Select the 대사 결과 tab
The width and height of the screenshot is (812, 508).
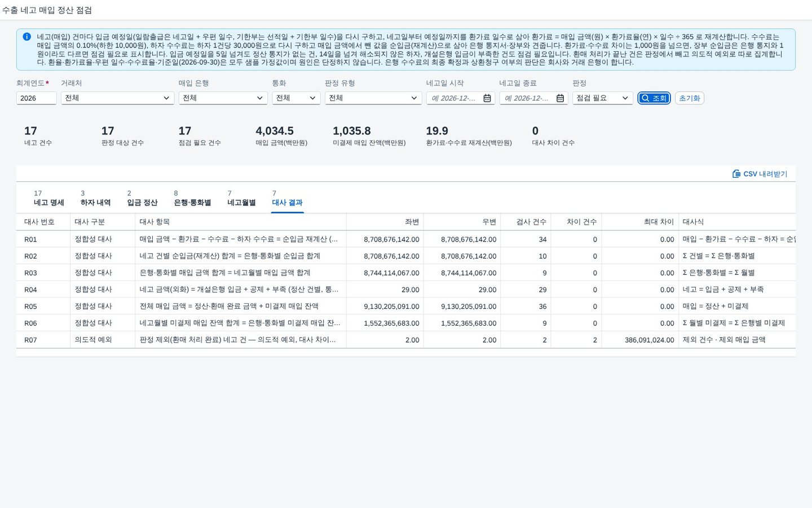click(288, 198)
